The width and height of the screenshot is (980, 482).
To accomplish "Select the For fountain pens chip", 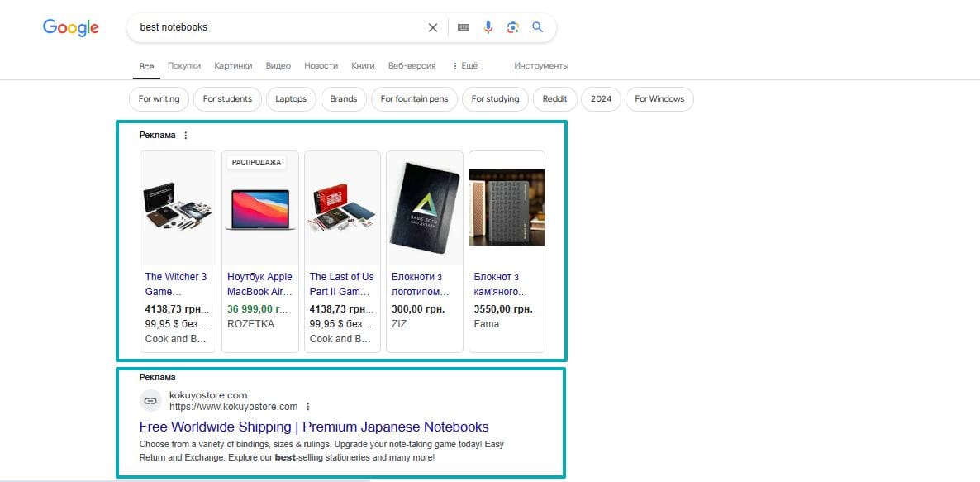I will (x=414, y=98).
